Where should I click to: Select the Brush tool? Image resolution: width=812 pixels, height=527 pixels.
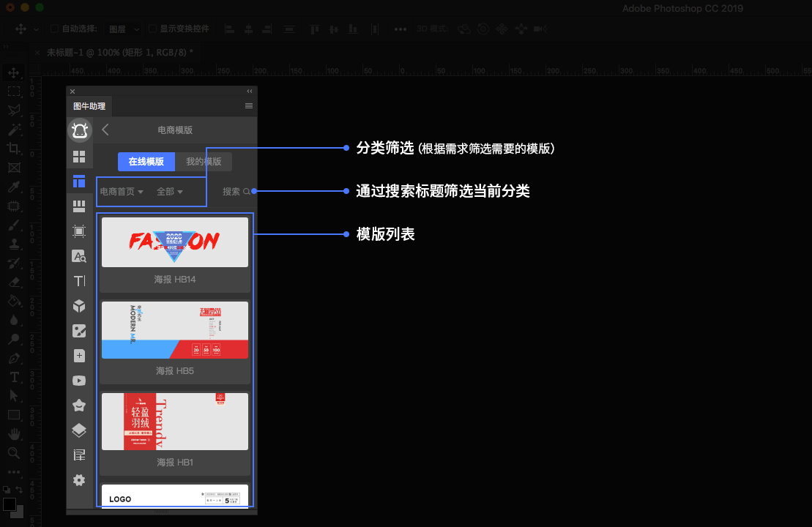pos(14,225)
